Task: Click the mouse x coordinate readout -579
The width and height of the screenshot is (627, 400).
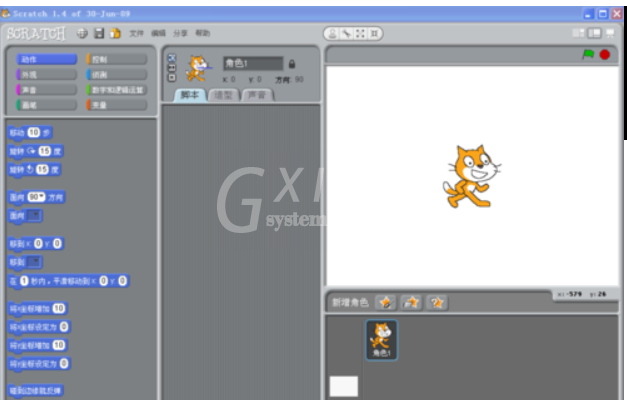Action: (570, 294)
